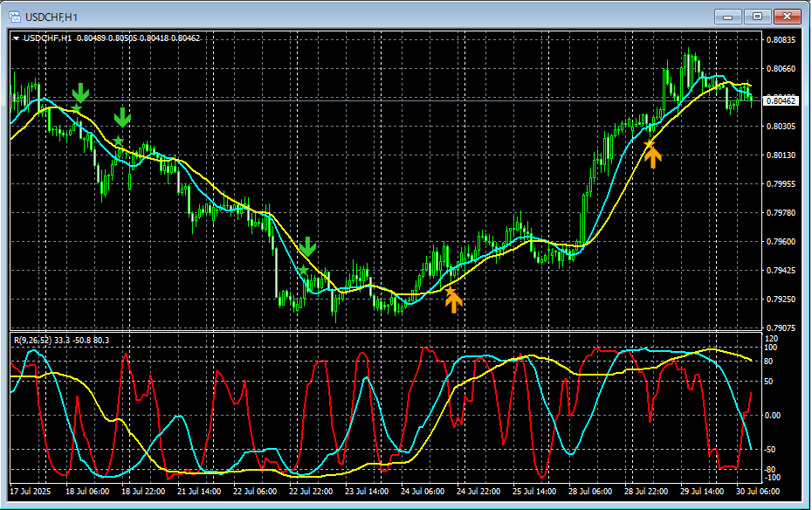Click the green star below the first sell arrow
Viewport: 812px width, 510px height.
coord(76,109)
